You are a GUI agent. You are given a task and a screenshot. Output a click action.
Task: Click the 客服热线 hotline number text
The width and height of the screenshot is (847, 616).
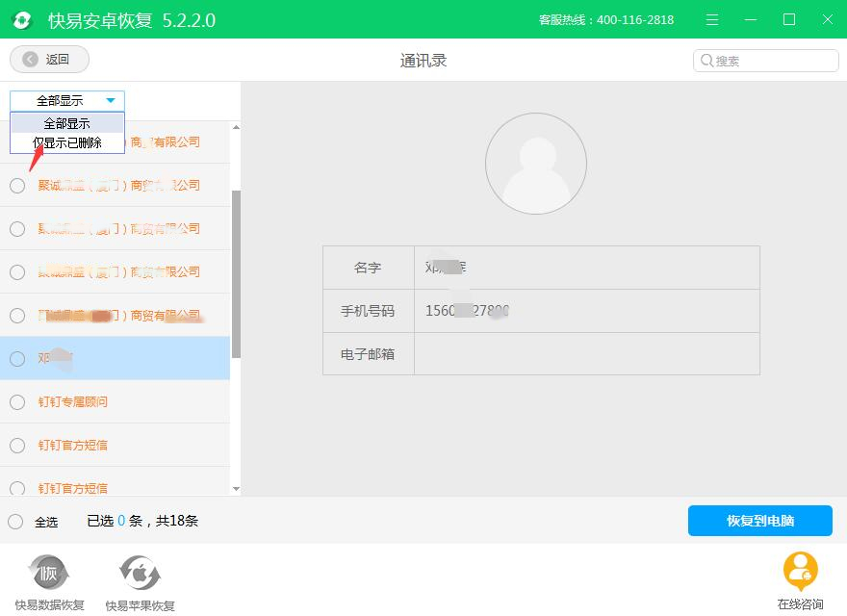[607, 19]
